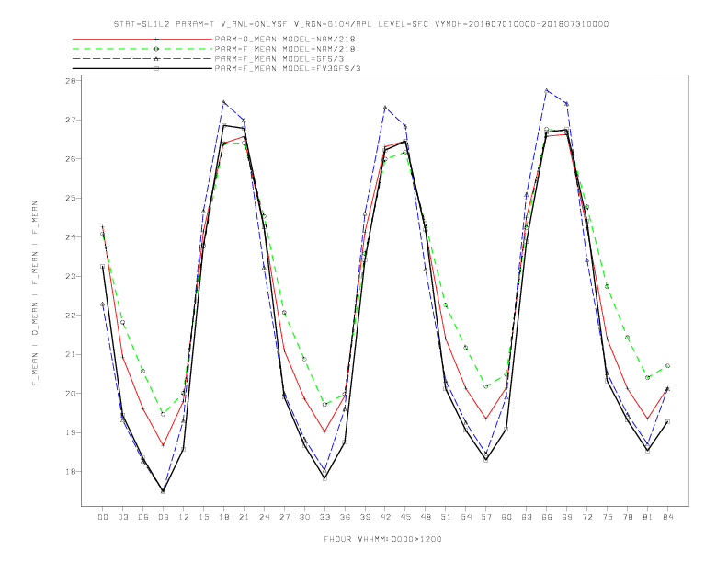Click y-axis tick label 23

[x=71, y=276]
